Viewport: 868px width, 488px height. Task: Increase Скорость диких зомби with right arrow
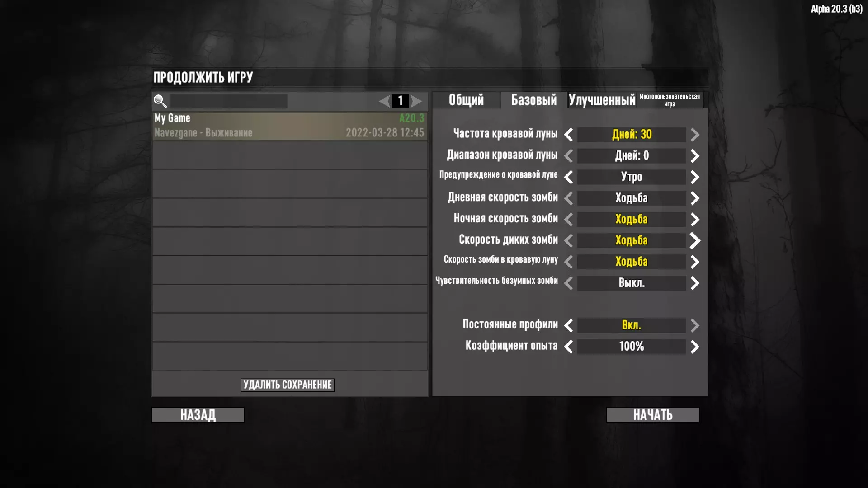click(x=695, y=241)
